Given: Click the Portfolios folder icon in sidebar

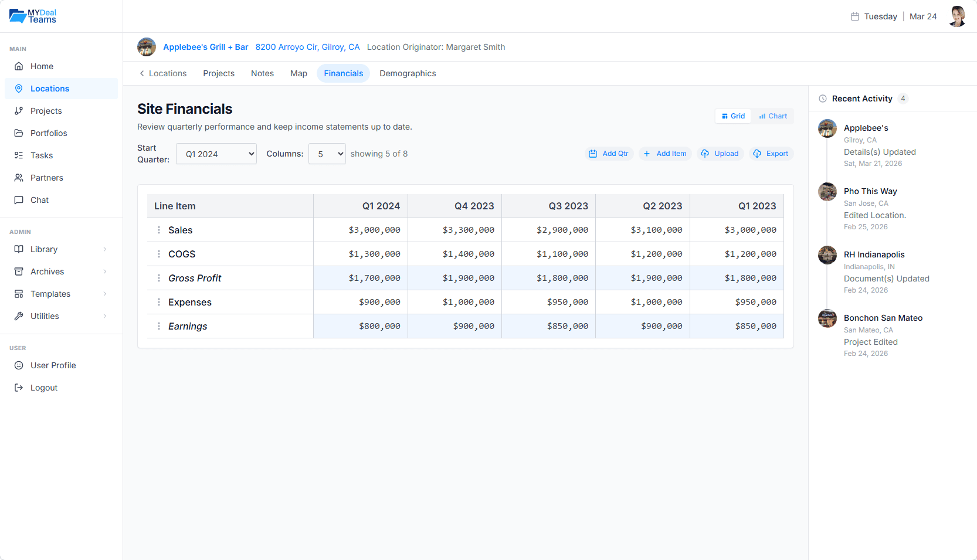Looking at the screenshot, I should [x=19, y=133].
